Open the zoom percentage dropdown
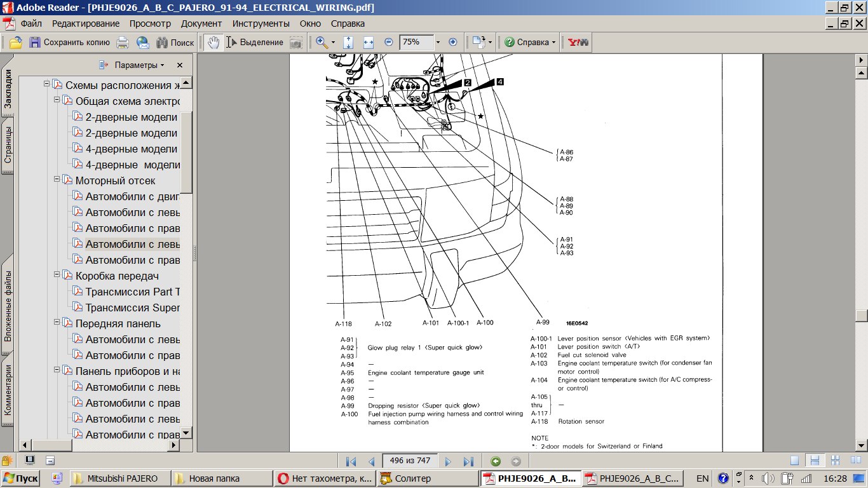This screenshot has height=488, width=868. coord(438,43)
